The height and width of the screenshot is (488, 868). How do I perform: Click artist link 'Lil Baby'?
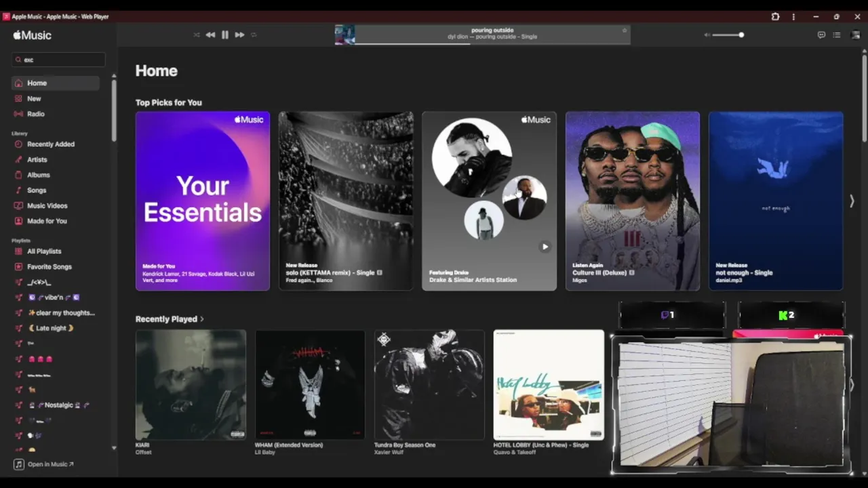(x=265, y=452)
